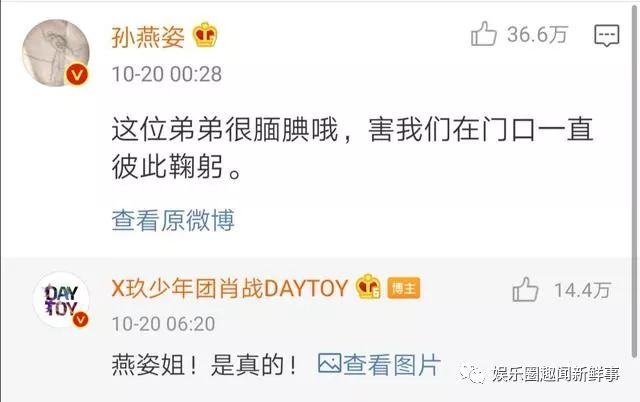
Task: Tap the verified V badge on DAYTOY avatar
Action: 80,320
